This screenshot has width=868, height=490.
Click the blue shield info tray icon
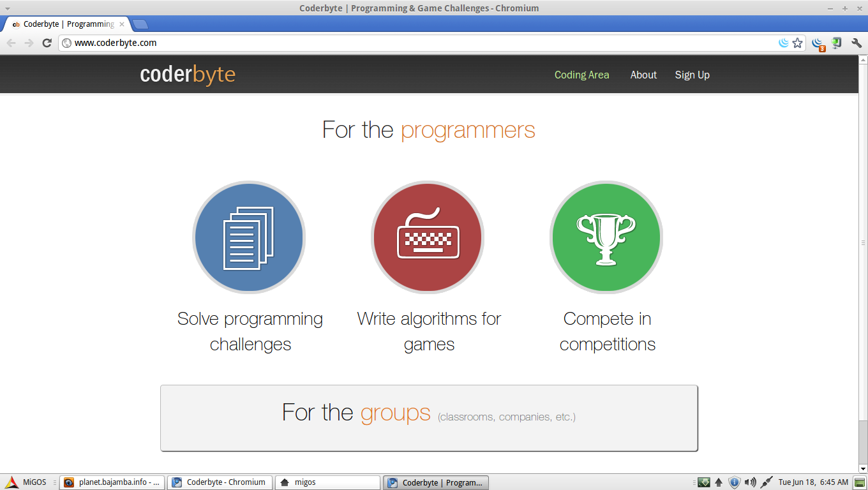tap(735, 482)
